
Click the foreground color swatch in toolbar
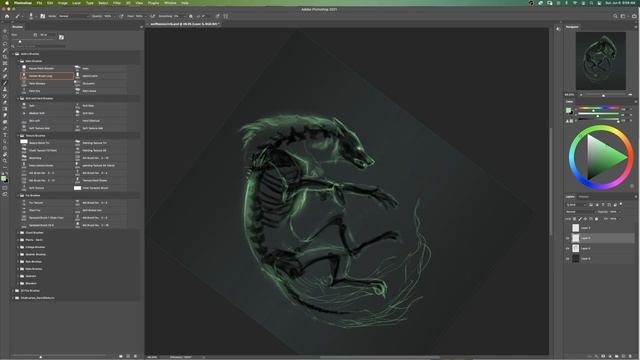tap(4, 178)
